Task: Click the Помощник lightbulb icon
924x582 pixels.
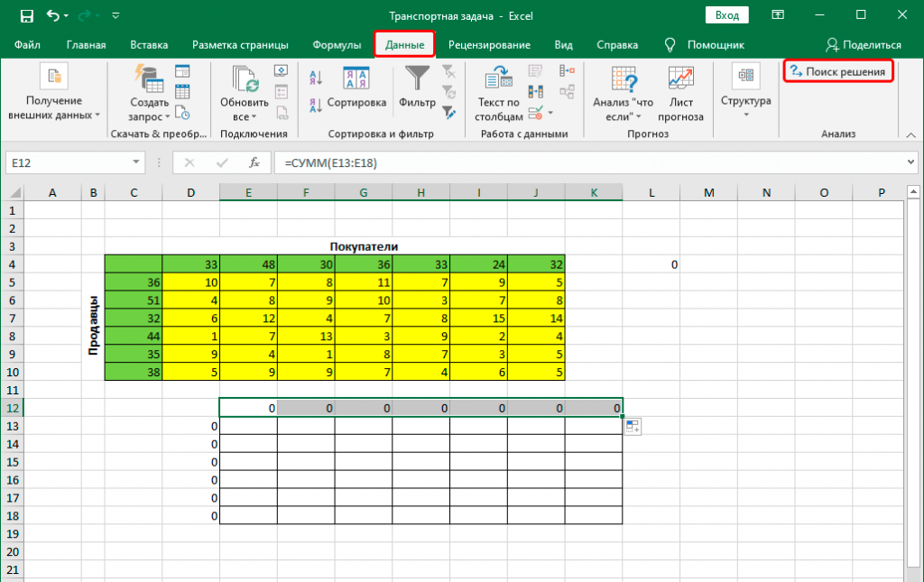Action: click(x=670, y=45)
